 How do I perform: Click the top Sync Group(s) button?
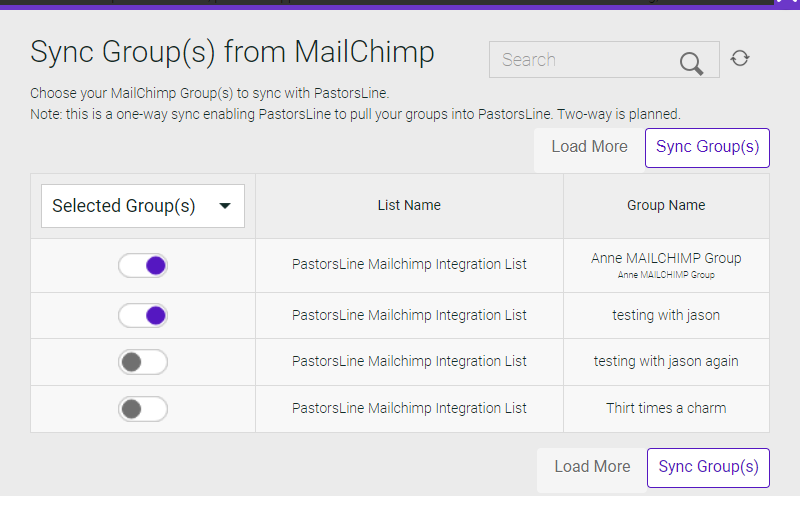707,147
